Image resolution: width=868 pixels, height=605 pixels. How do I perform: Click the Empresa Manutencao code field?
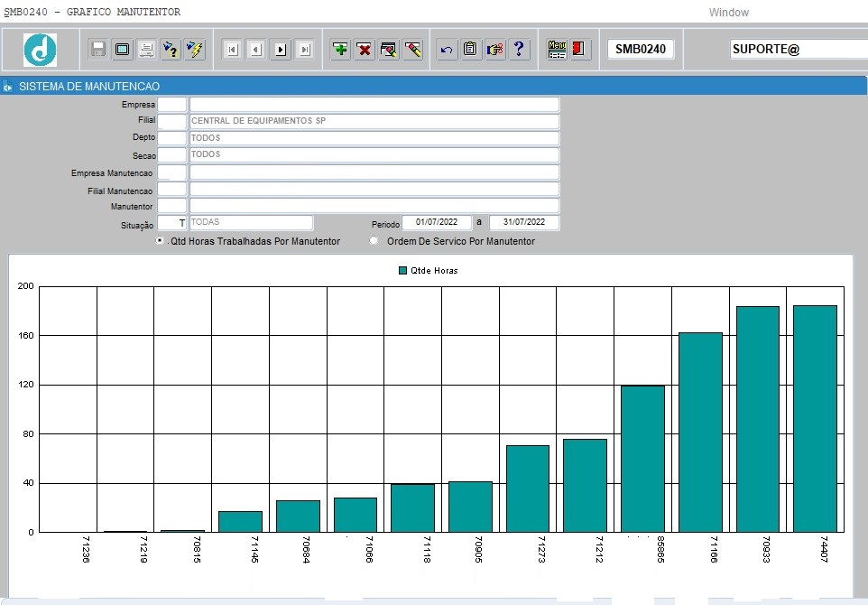click(172, 172)
